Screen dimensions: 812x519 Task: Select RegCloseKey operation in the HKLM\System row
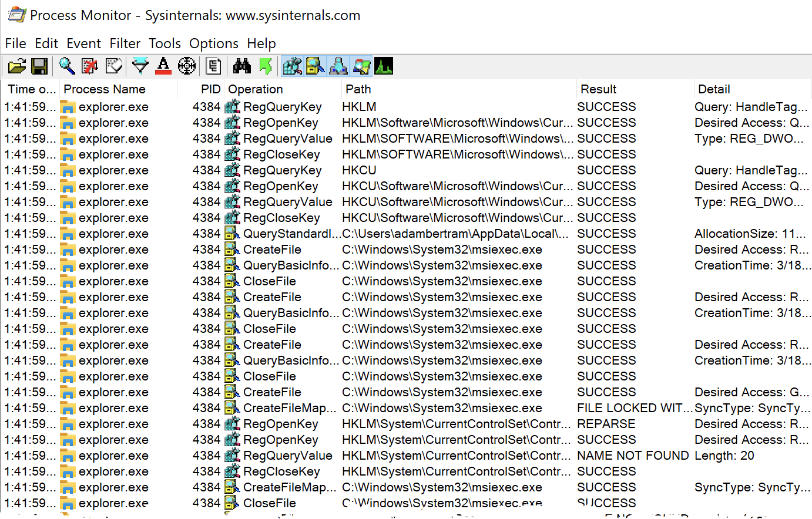(x=281, y=471)
